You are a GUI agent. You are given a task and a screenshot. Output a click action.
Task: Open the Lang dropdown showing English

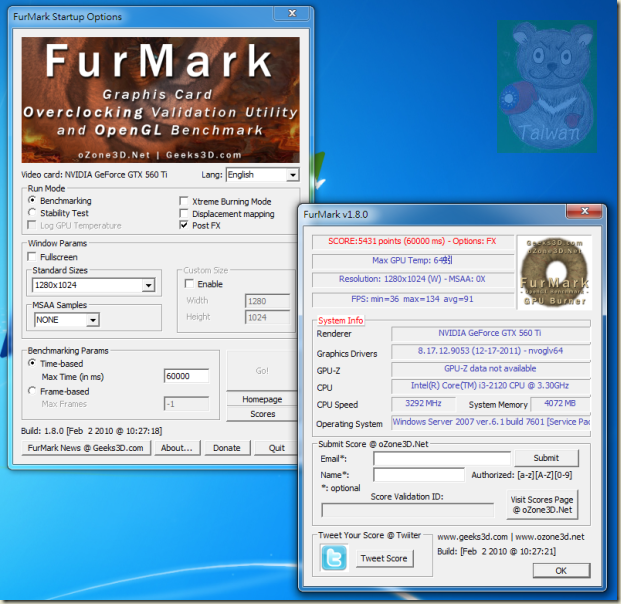point(262,175)
